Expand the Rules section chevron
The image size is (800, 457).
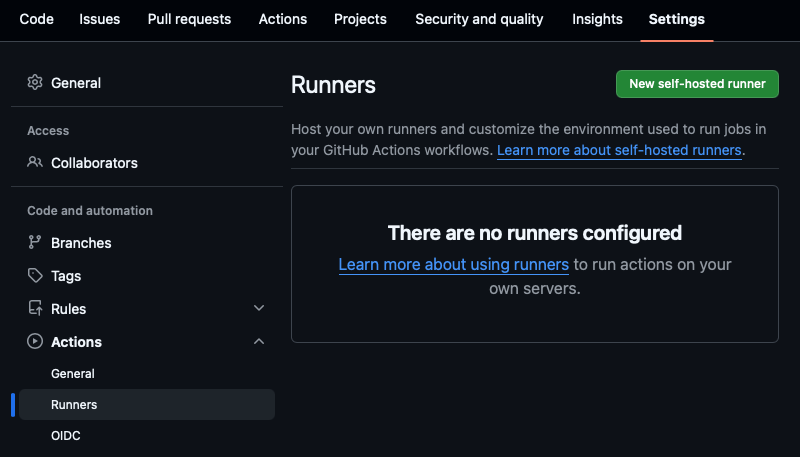259,308
